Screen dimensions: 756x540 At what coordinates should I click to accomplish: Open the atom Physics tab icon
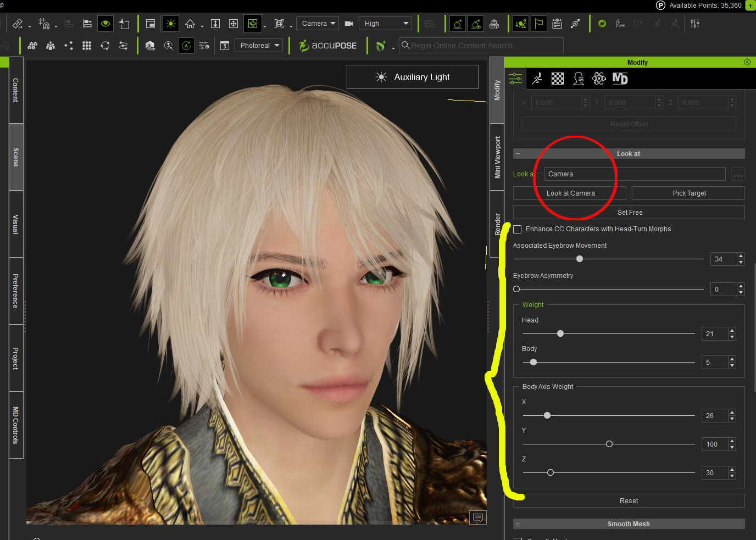coord(599,79)
